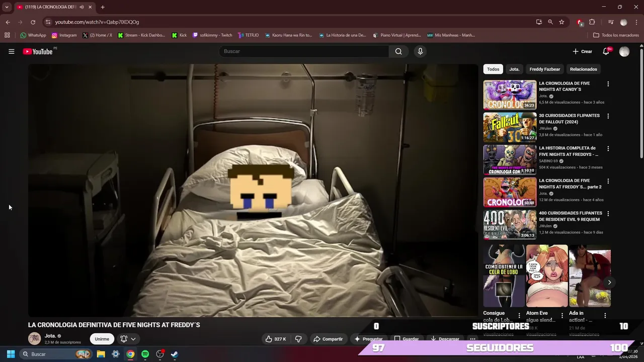644x362 pixels.
Task: Open File Explorer from the taskbar
Action: pyautogui.click(x=101, y=354)
